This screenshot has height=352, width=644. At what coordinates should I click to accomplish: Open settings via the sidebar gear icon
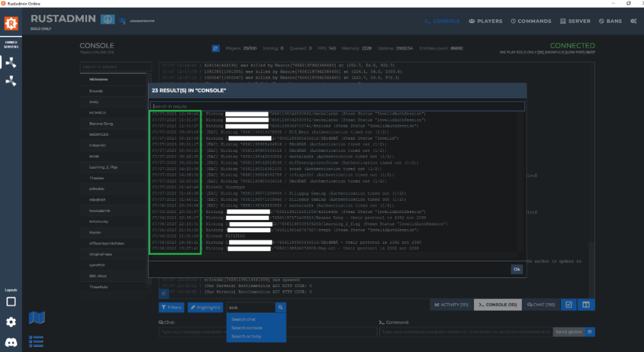click(x=11, y=322)
